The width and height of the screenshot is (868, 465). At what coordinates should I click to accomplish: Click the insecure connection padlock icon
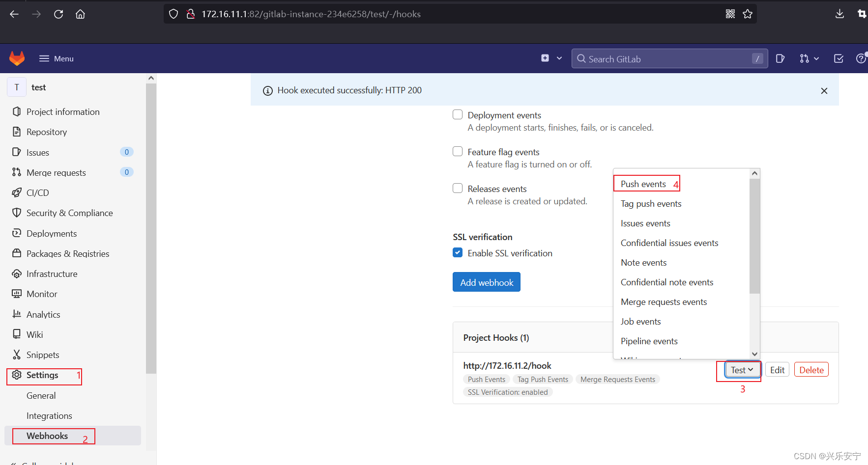coord(191,14)
